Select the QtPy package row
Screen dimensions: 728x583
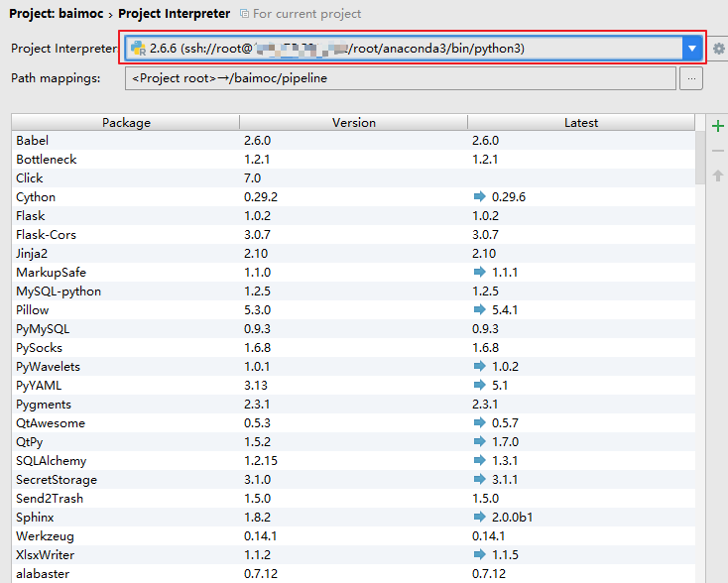(353, 441)
